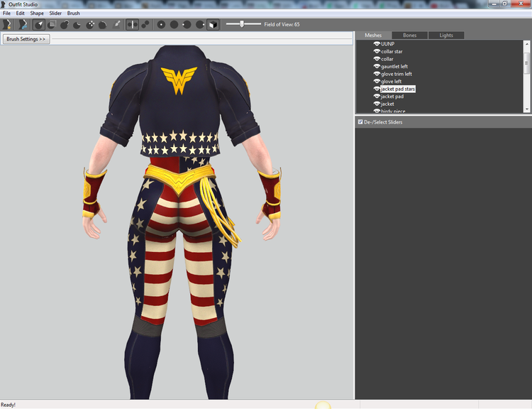This screenshot has width=532, height=409.
Task: Toggle visibility of glove trim left mesh
Action: 377,74
